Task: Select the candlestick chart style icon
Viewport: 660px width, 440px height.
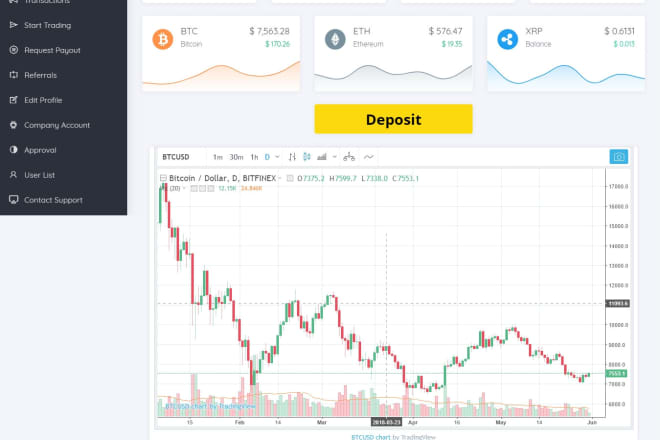Action: pyautogui.click(x=307, y=157)
